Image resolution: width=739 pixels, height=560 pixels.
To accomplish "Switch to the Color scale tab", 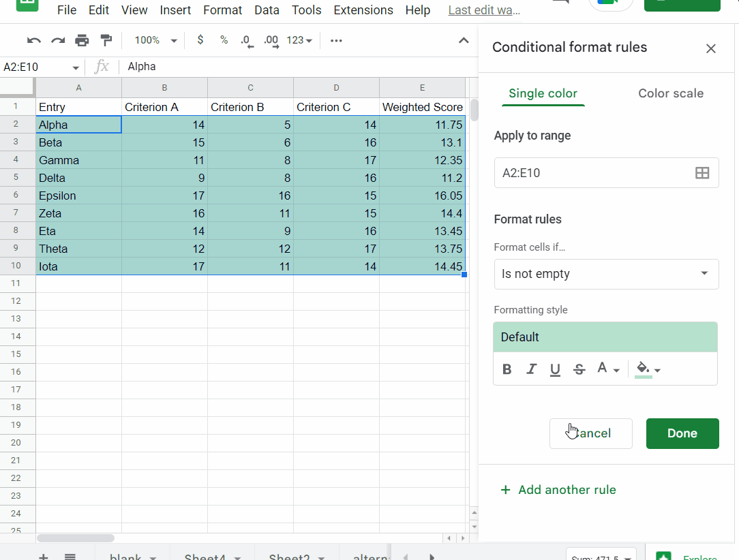I will tap(671, 93).
